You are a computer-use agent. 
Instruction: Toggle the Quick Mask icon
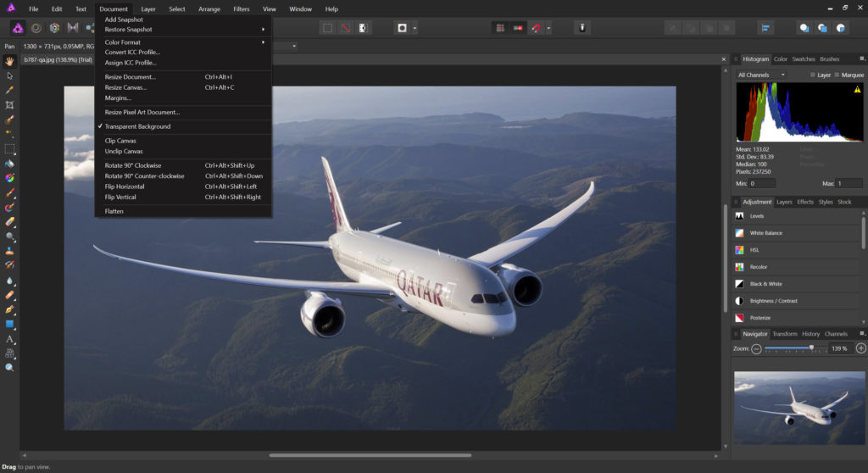pos(403,28)
